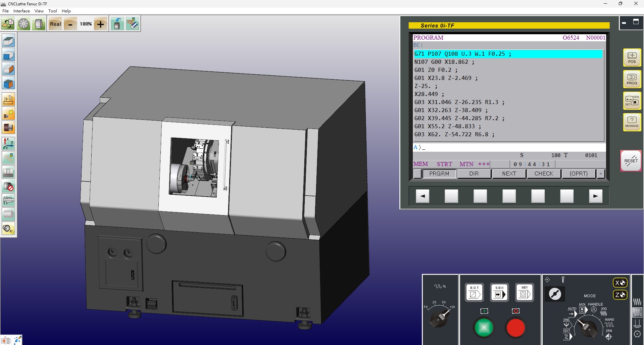Maximize the controller panel window button
Screen dimensions: 644x345
tap(636, 22)
